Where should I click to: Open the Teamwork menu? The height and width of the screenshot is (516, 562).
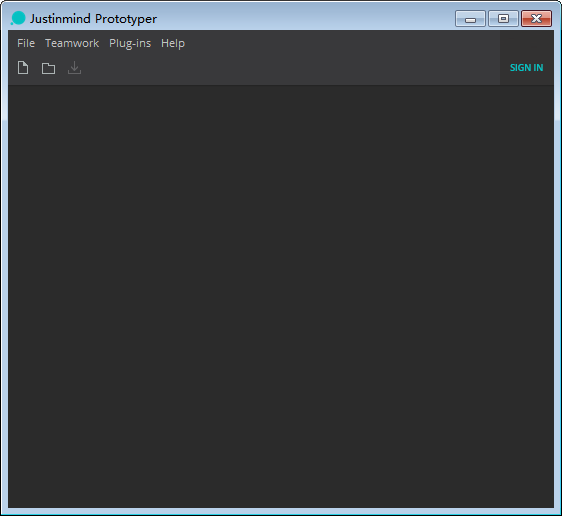pos(72,43)
